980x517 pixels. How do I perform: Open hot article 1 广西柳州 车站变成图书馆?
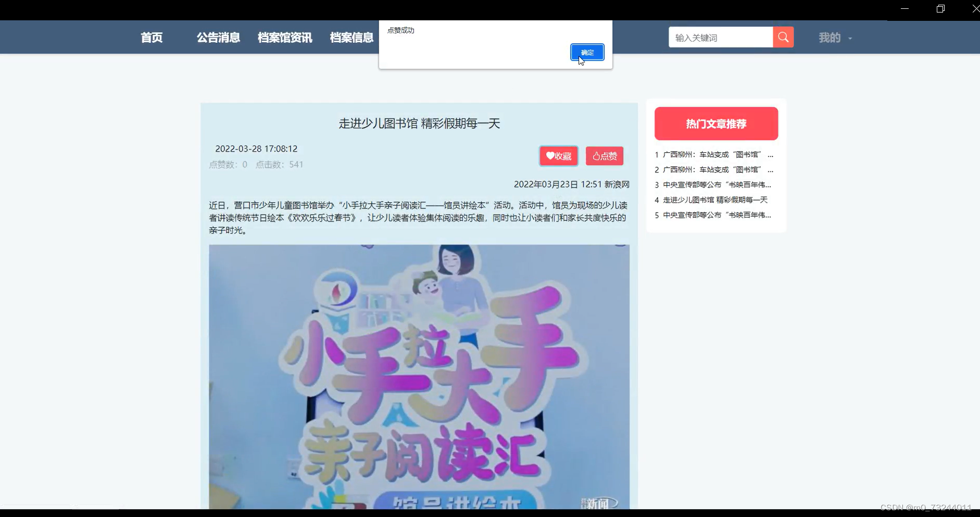click(714, 155)
